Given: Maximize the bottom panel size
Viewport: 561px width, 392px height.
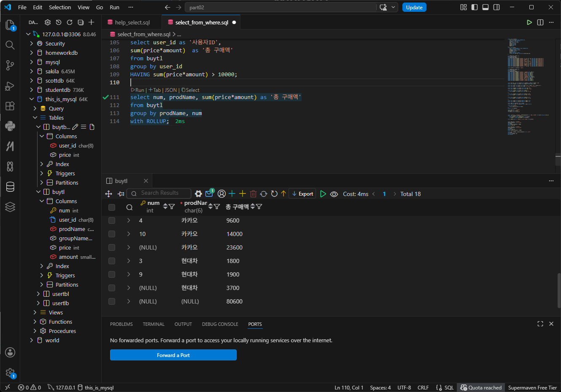Looking at the screenshot, I should [x=540, y=324].
